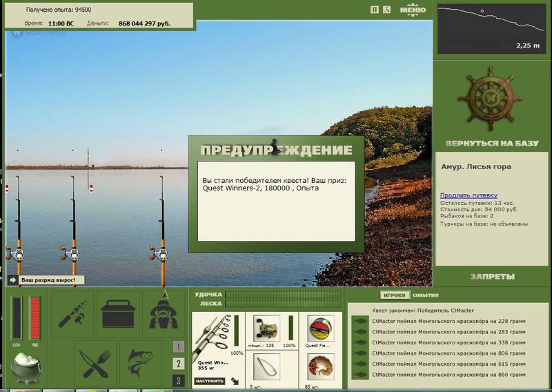The width and height of the screenshot is (552, 392).
Task: Click ВЕРНУТЬСЯ НА БАЗУ
Action: tap(492, 144)
